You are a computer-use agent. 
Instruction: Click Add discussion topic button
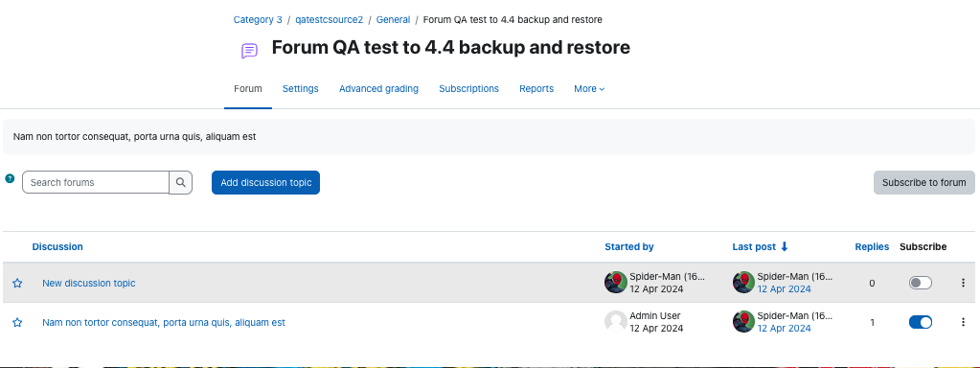coord(265,182)
